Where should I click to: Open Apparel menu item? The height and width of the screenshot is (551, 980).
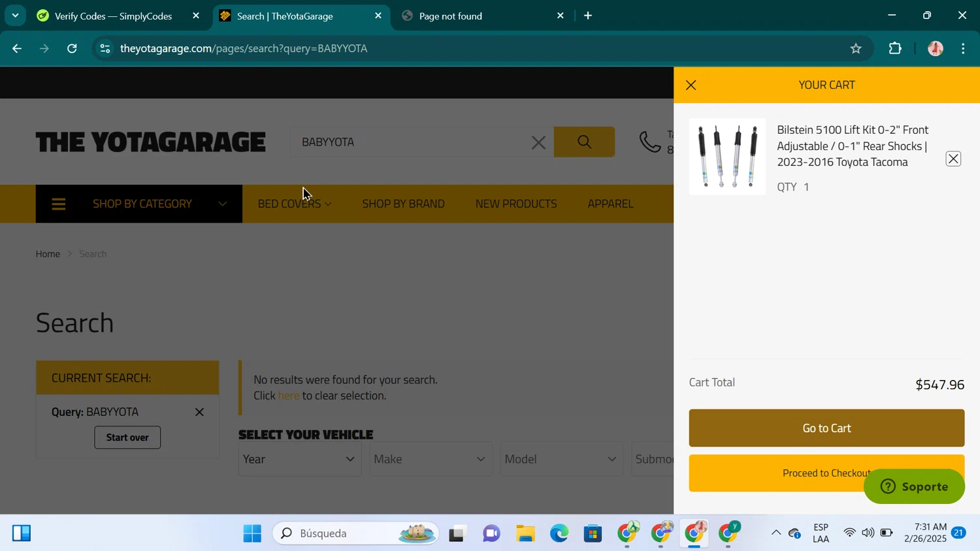coord(610,204)
